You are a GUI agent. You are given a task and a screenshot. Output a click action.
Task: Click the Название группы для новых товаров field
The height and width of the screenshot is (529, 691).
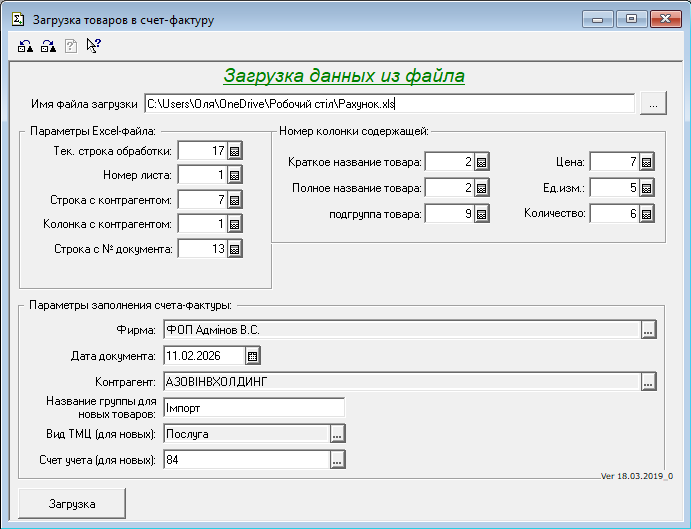253,407
